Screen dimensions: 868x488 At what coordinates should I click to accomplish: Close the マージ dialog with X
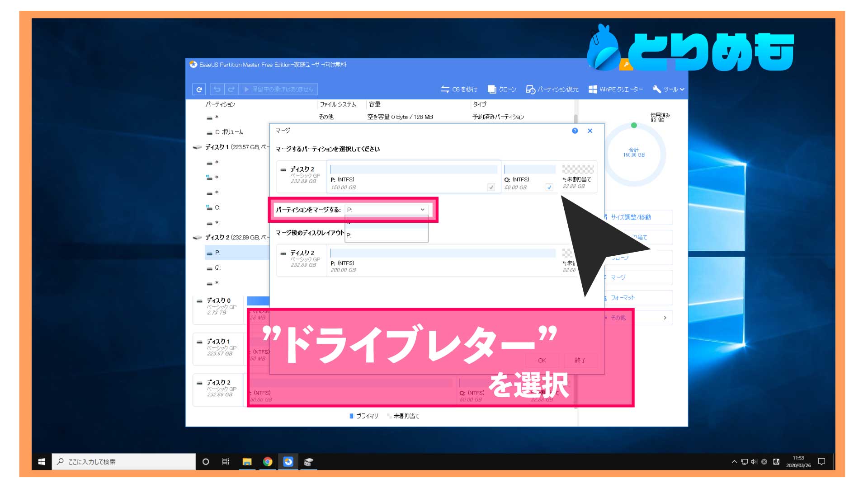click(590, 131)
